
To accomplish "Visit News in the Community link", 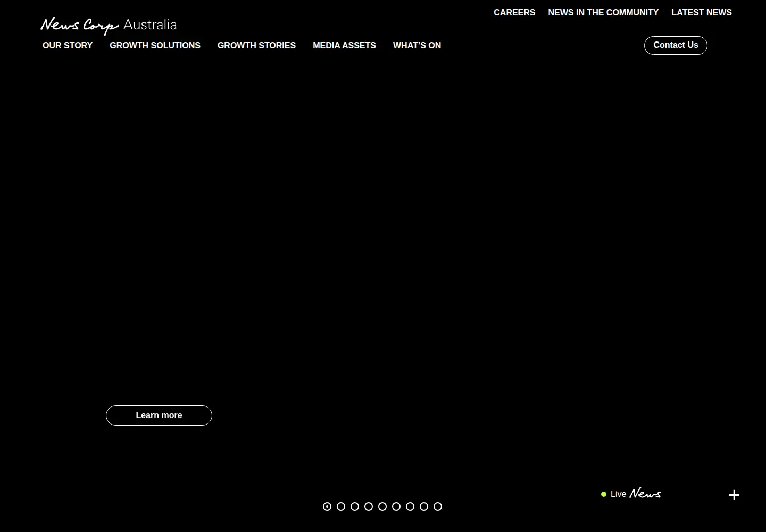I will tap(603, 12).
